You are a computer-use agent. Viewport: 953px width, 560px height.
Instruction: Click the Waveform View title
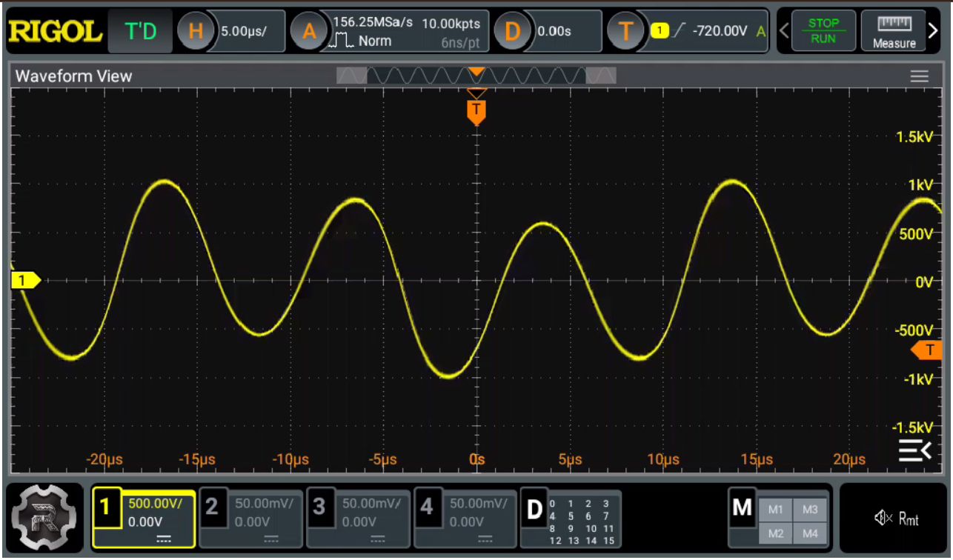click(x=73, y=76)
